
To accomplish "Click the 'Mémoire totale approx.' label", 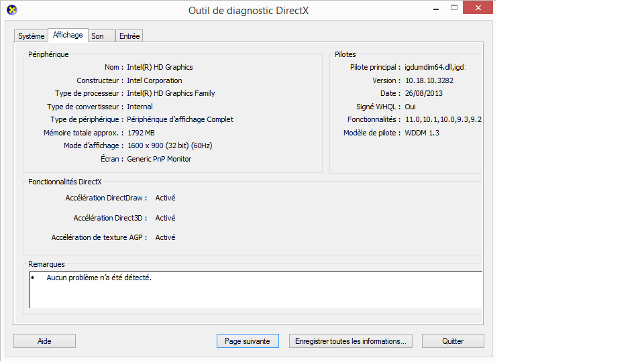I will 83,133.
